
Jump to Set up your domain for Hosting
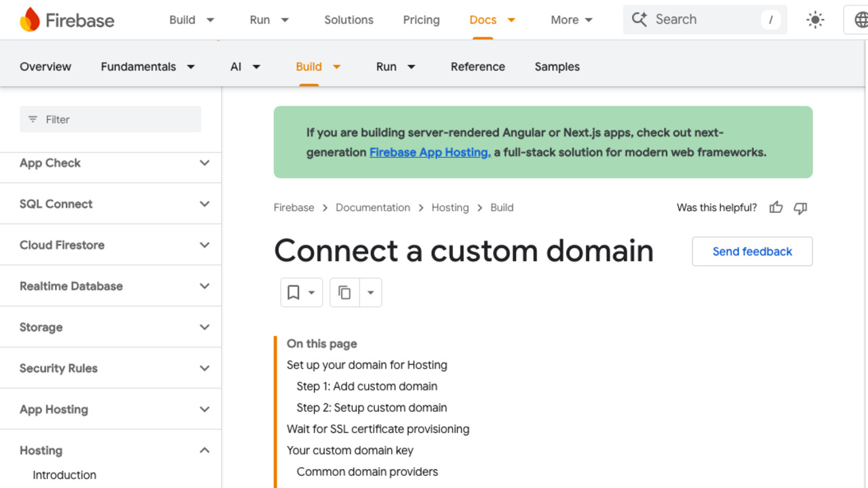click(367, 365)
